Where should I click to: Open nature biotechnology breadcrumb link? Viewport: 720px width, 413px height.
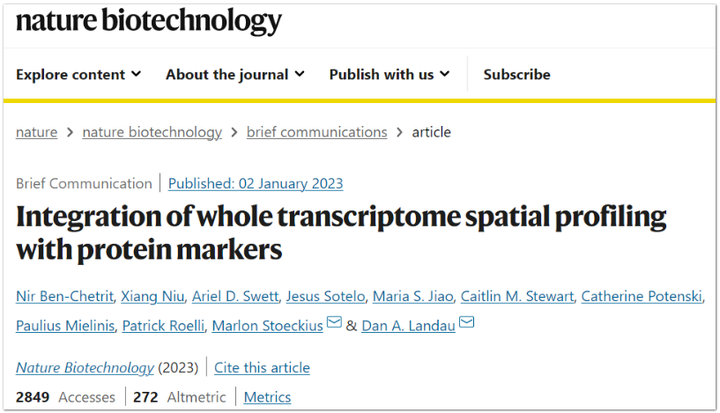[152, 132]
